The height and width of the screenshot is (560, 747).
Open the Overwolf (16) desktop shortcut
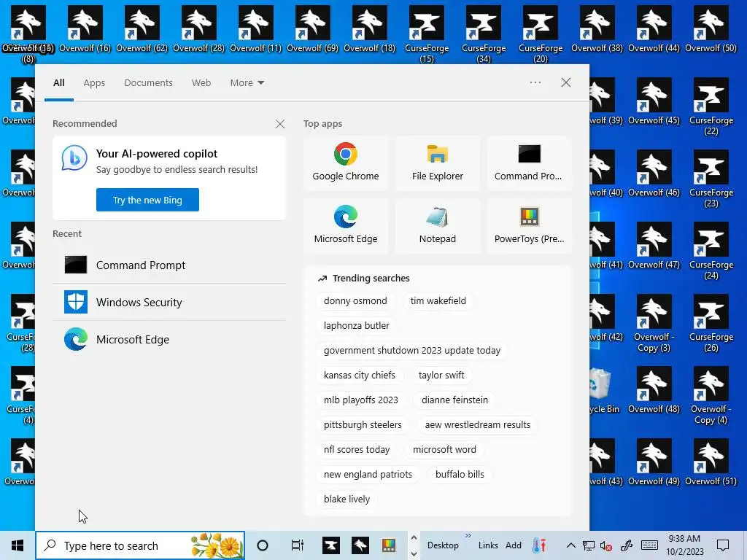(85, 29)
